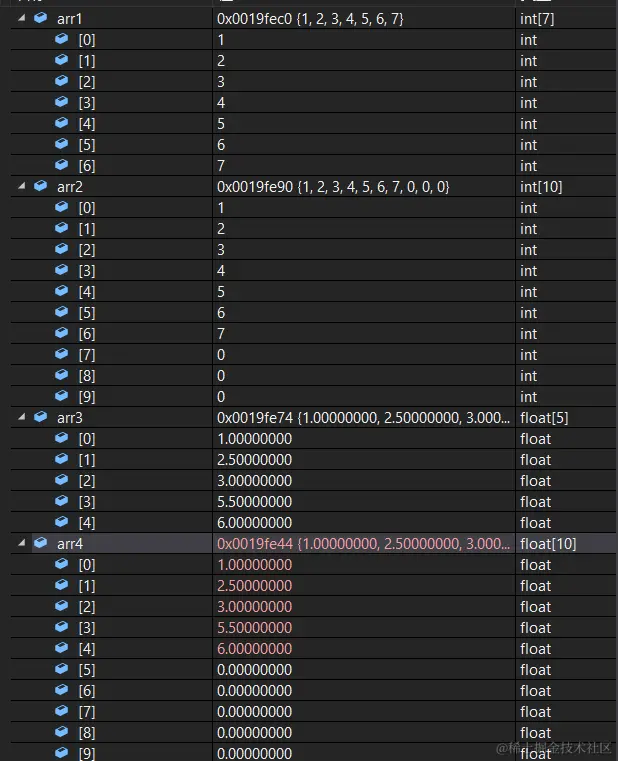This screenshot has width=618, height=761.
Task: Select arr3 element [4] row label
Action: [x=87, y=523]
